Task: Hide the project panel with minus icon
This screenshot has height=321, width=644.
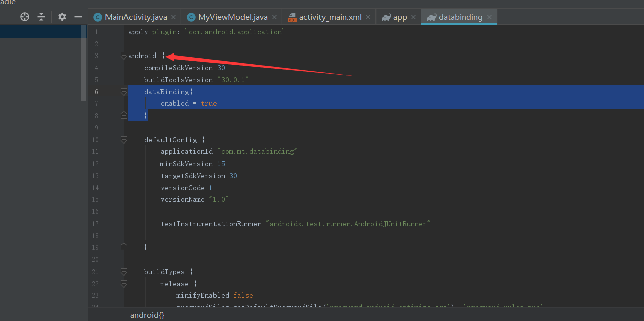Action: click(78, 17)
